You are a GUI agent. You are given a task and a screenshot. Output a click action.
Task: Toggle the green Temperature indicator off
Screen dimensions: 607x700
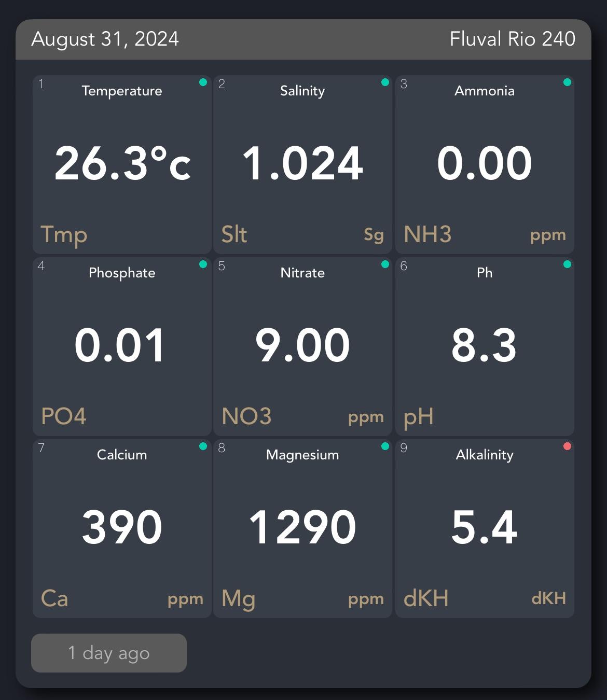203,81
